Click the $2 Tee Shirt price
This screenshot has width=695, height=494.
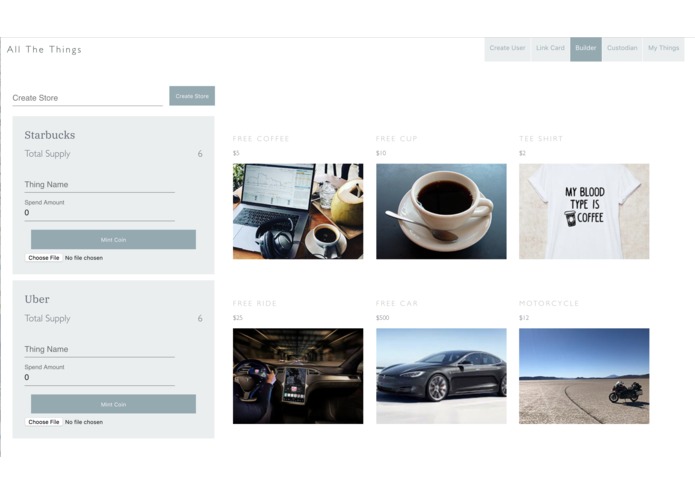522,153
